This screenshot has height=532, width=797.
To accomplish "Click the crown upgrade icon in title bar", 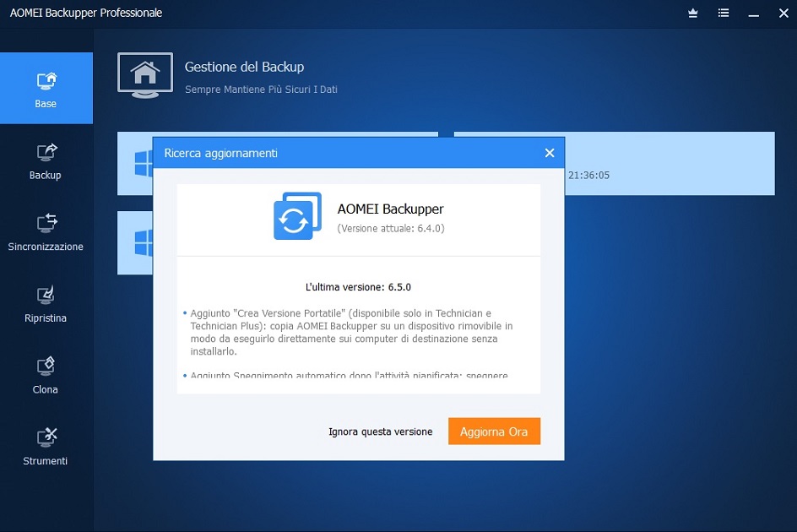I will click(693, 14).
